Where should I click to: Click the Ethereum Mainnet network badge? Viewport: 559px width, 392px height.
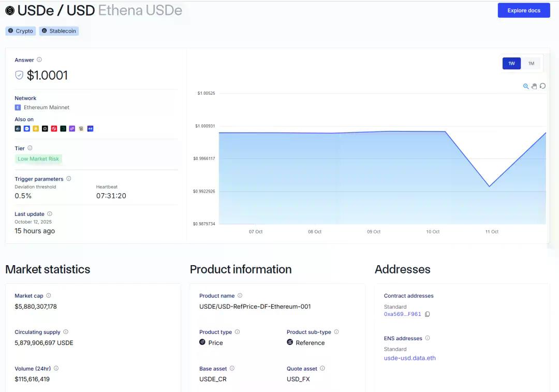tap(42, 107)
